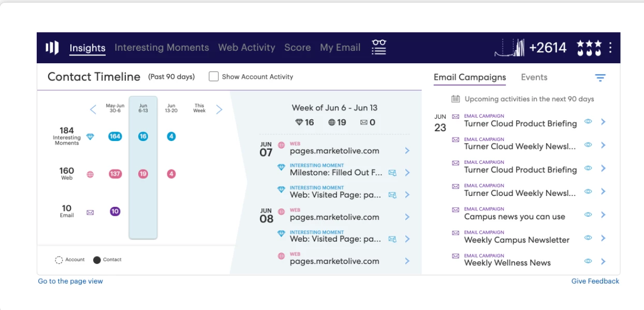644x310 pixels.
Task: Click the purple 10 email bubble
Action: tap(115, 212)
